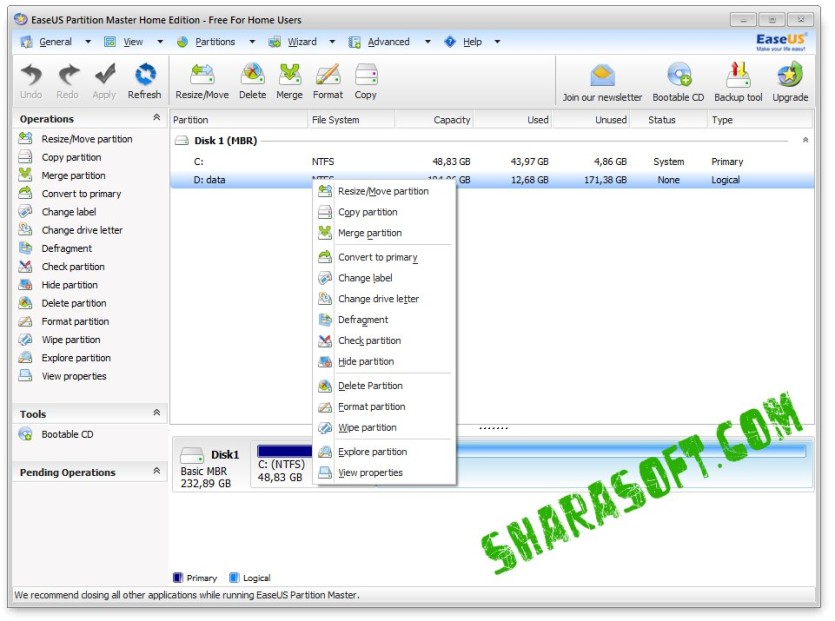Viewport: 835px width, 621px height.
Task: Click View properties icon in context menu
Action: (325, 472)
